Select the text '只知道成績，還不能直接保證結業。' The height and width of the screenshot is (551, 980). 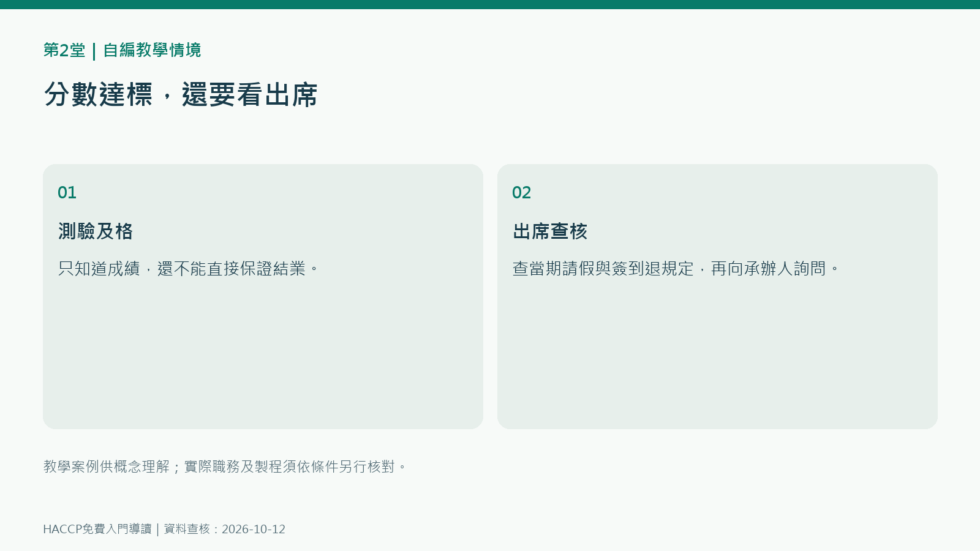coord(189,269)
